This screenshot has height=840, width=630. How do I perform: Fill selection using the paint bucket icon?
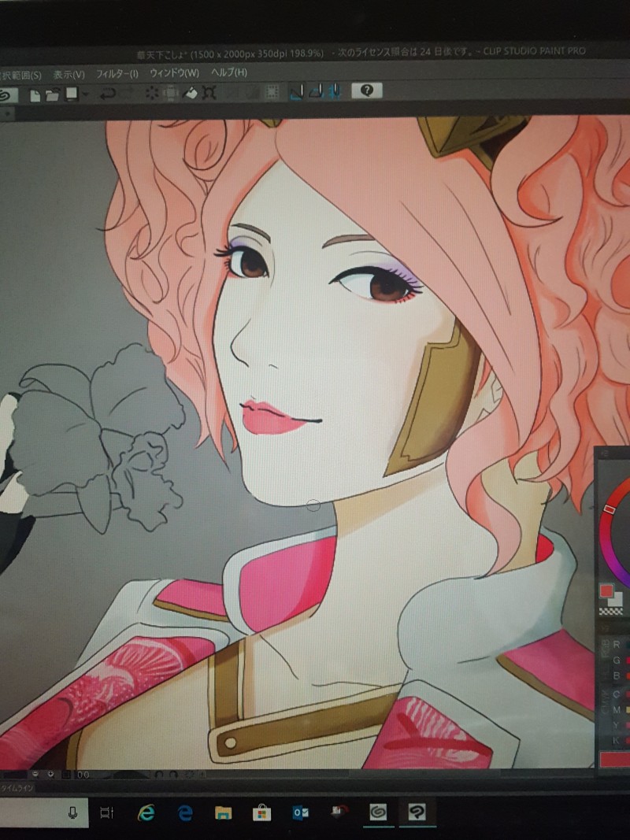[x=190, y=93]
